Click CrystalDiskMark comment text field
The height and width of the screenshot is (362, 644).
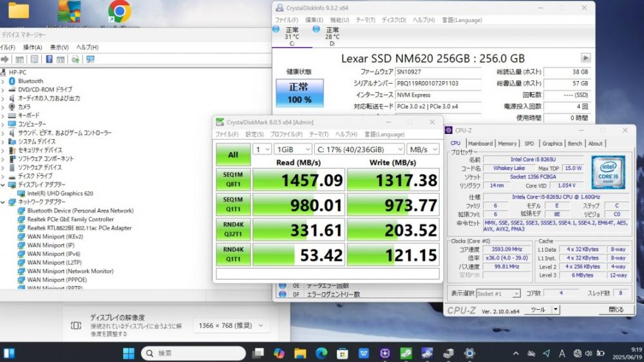click(x=327, y=274)
